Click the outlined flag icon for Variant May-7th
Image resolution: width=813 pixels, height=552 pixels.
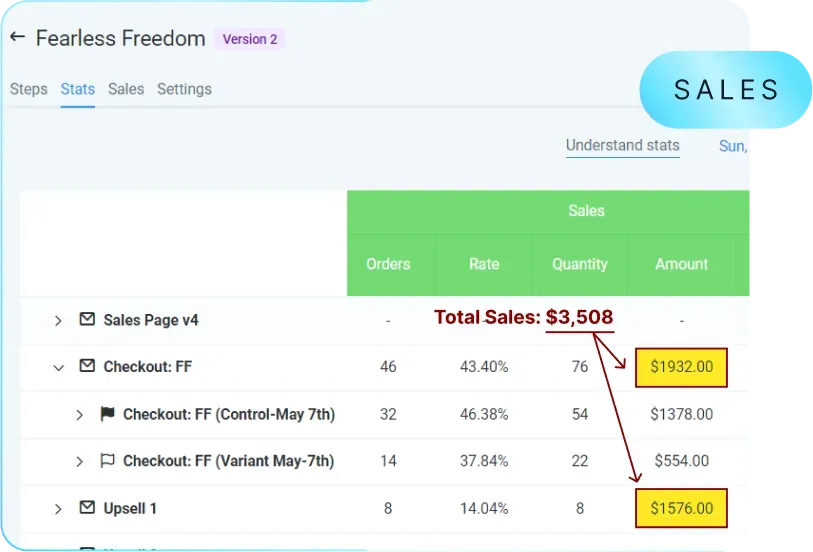pos(107,460)
